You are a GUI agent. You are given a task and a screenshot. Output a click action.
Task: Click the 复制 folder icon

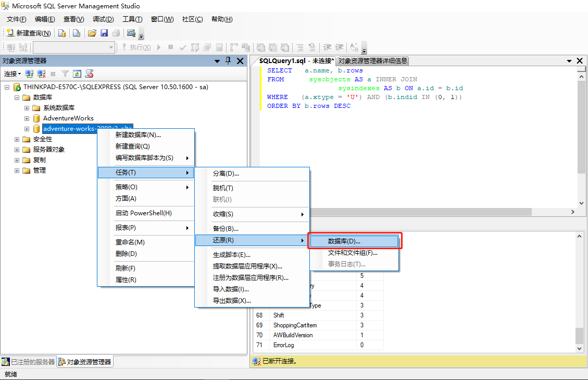[26, 160]
